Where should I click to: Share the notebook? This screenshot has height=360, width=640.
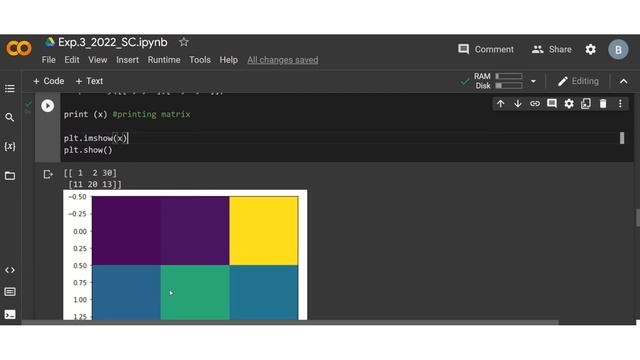(x=552, y=49)
